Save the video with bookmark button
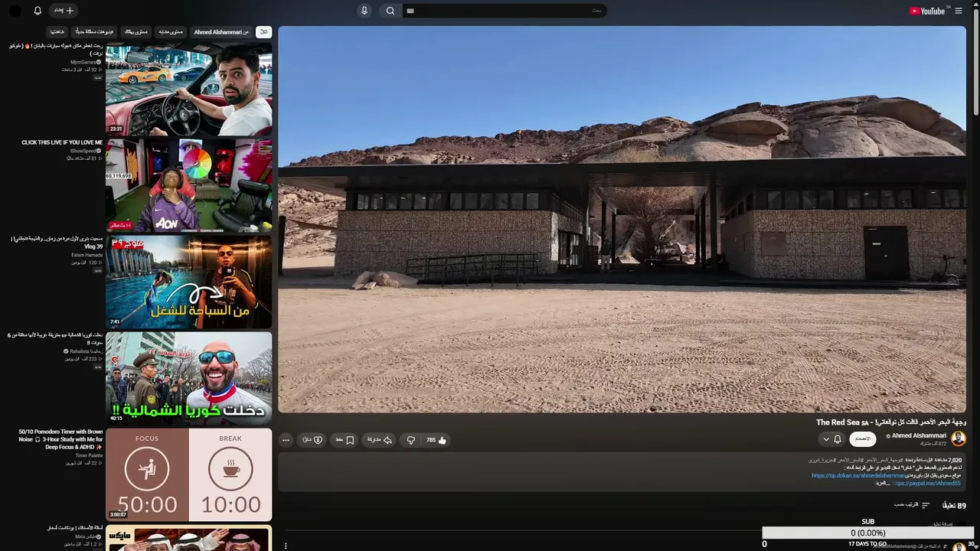Image resolution: width=980 pixels, height=551 pixels. coord(345,440)
